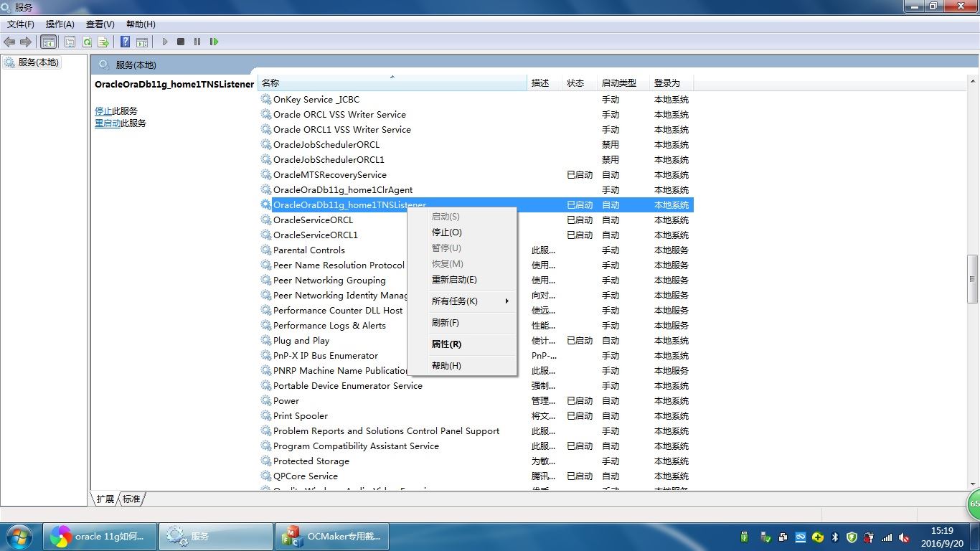Click the Forward arrow in the toolbar
980x551 pixels.
tap(26, 42)
